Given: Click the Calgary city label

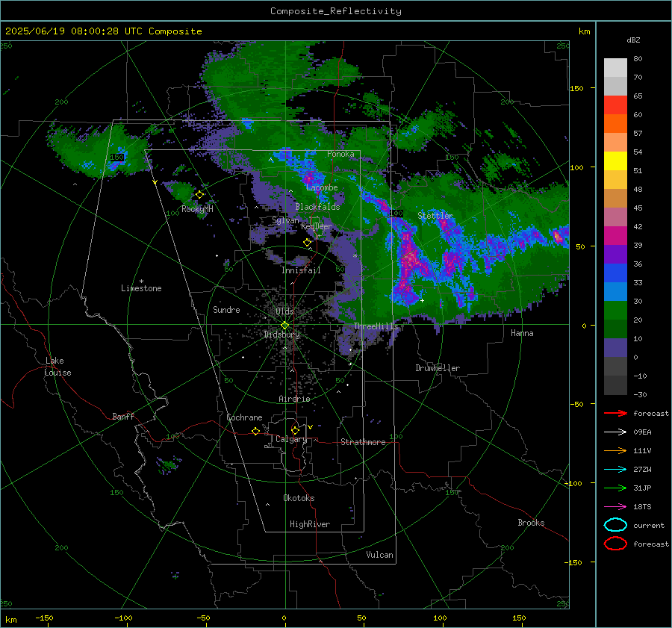Looking at the screenshot, I should pos(291,439).
